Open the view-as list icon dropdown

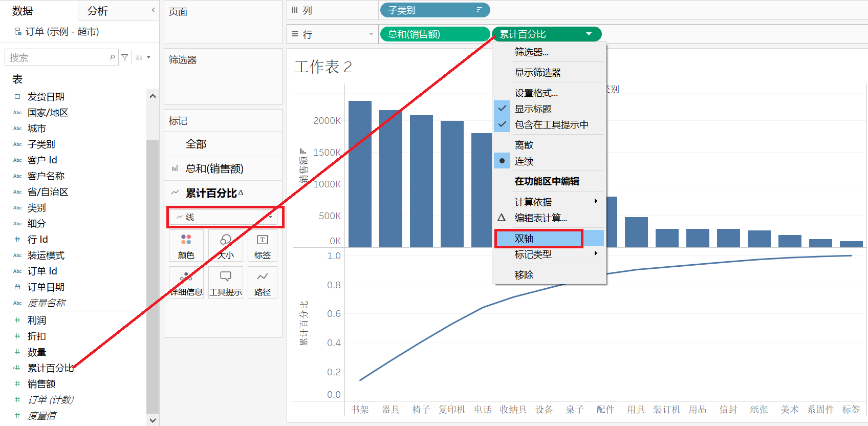pyautogui.click(x=143, y=57)
